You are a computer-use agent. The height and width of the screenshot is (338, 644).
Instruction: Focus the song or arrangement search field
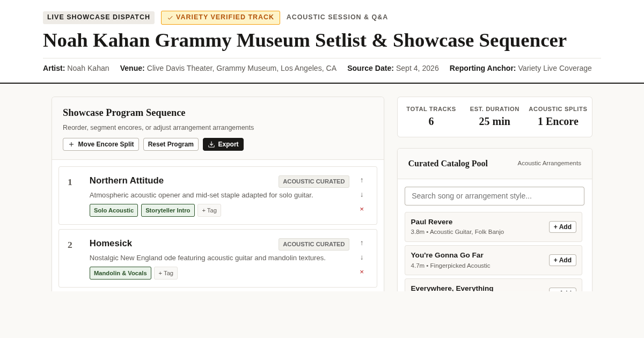(494, 196)
